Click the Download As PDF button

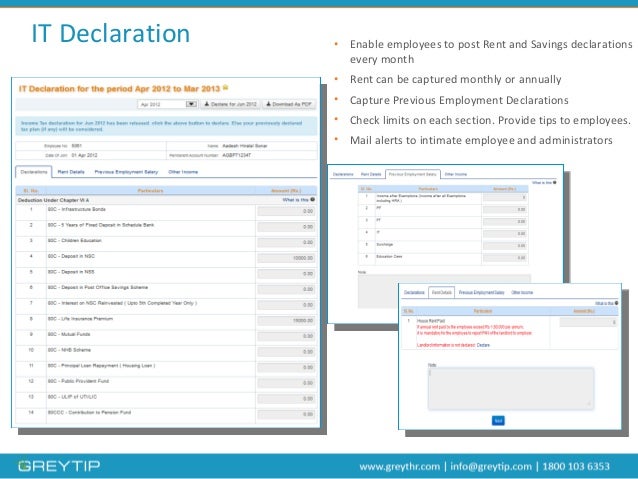[x=289, y=104]
